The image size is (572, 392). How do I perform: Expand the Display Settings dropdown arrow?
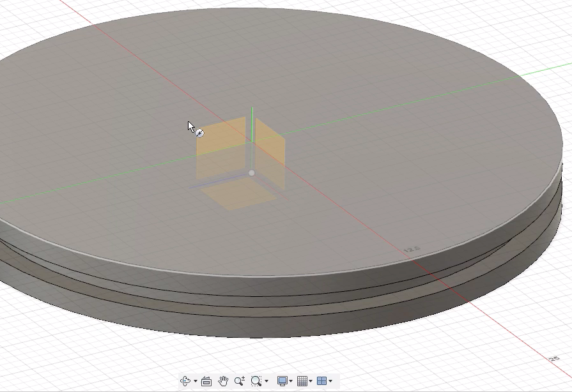(291, 381)
